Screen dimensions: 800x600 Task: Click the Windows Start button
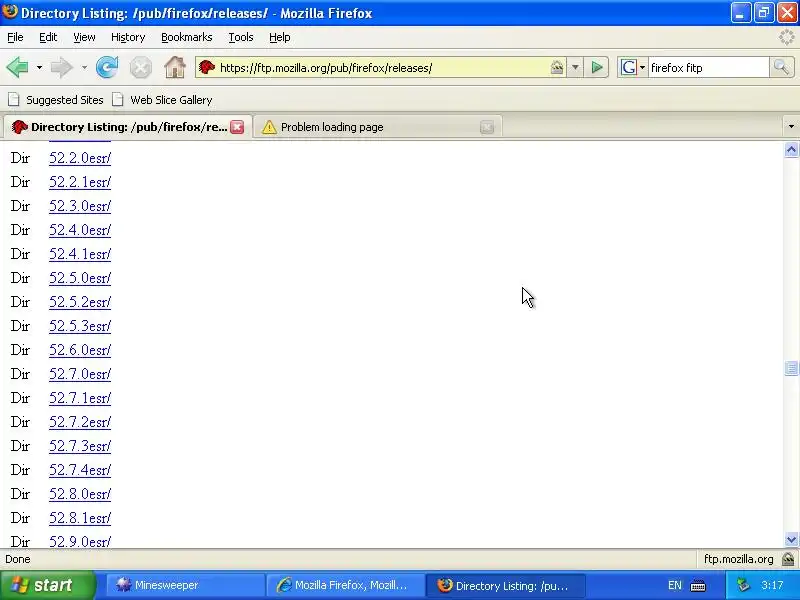click(x=48, y=585)
